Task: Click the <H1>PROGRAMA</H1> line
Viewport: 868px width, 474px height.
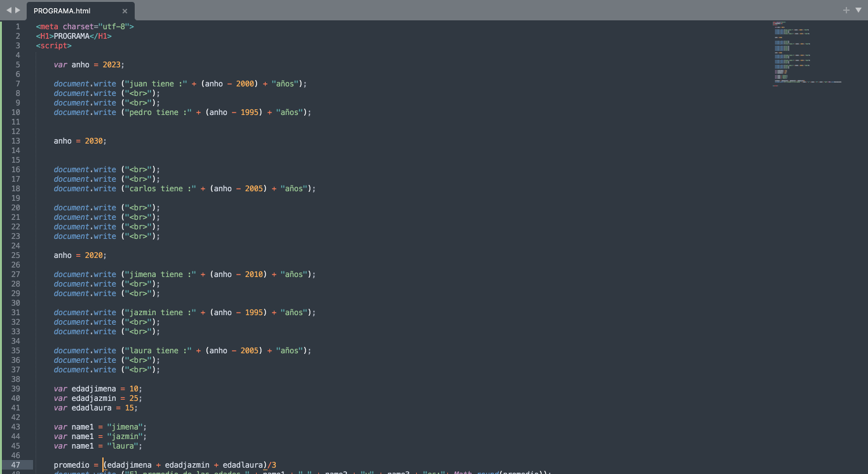Action: click(74, 36)
